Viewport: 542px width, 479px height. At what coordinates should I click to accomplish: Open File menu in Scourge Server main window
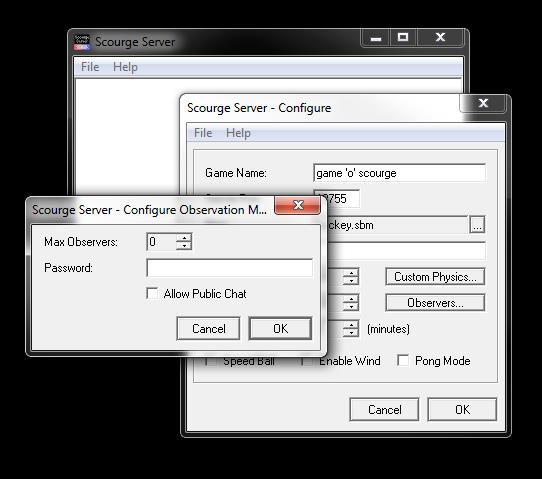(x=90, y=67)
